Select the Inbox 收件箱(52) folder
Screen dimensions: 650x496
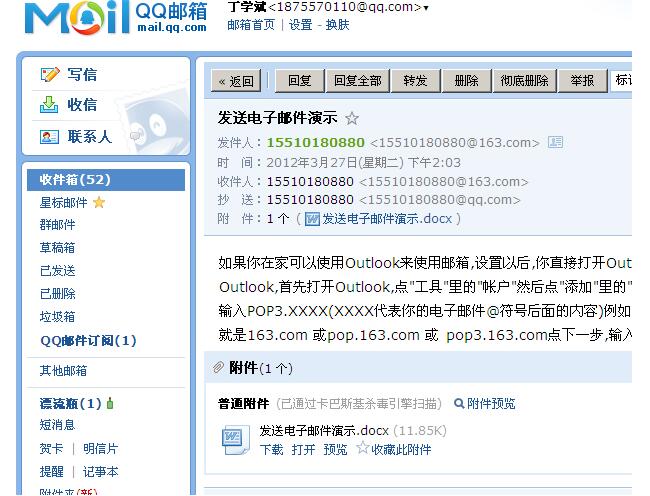click(x=75, y=180)
